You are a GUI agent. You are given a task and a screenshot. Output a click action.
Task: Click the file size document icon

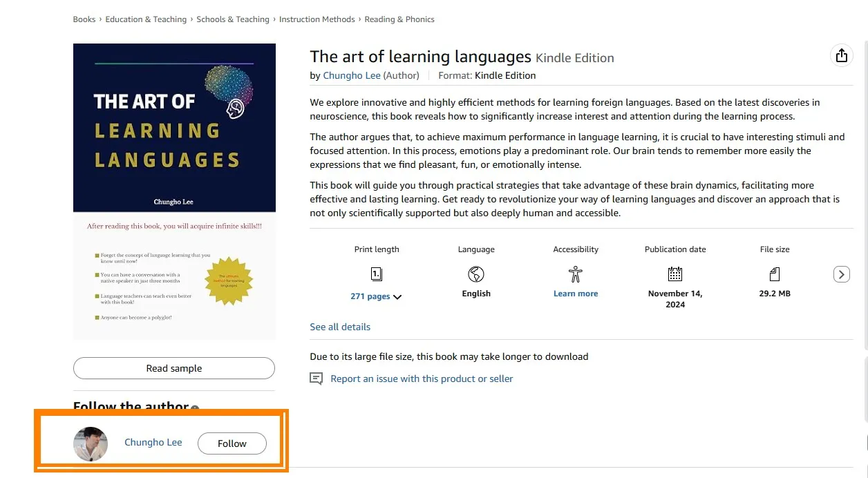(775, 274)
